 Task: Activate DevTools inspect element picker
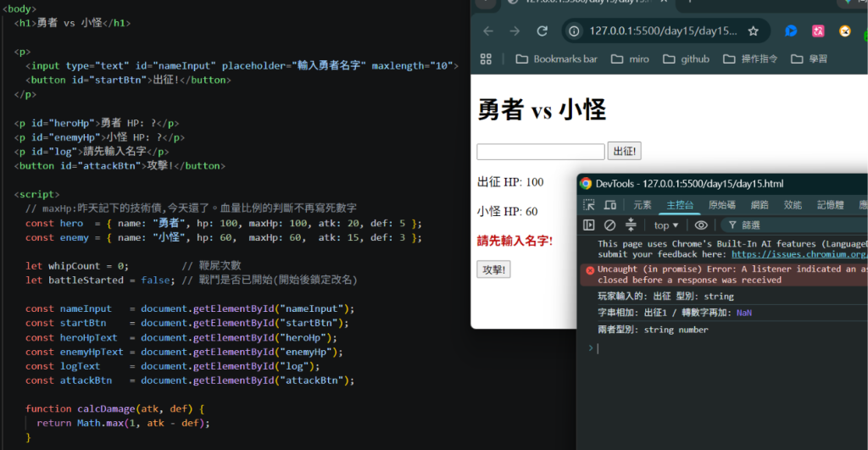[x=589, y=205]
